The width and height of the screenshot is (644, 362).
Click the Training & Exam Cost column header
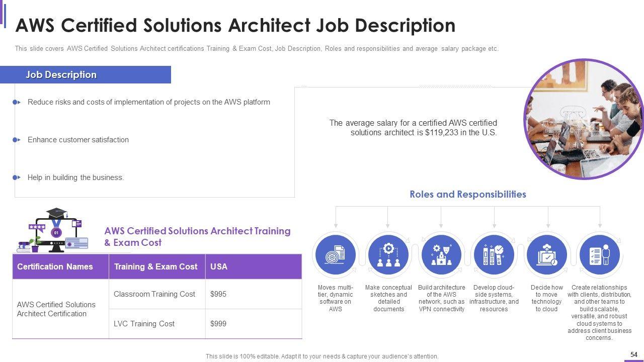click(156, 266)
